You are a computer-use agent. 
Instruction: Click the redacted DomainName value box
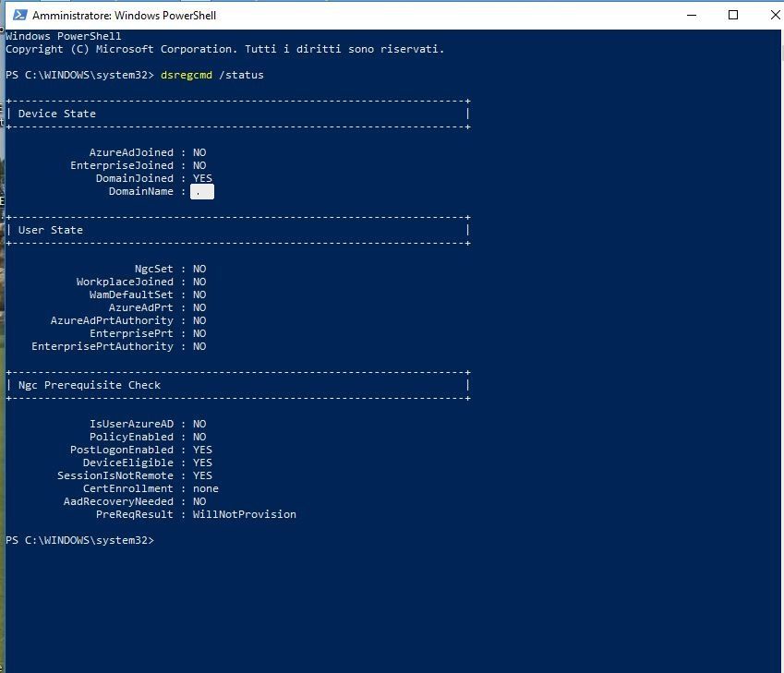click(x=202, y=191)
